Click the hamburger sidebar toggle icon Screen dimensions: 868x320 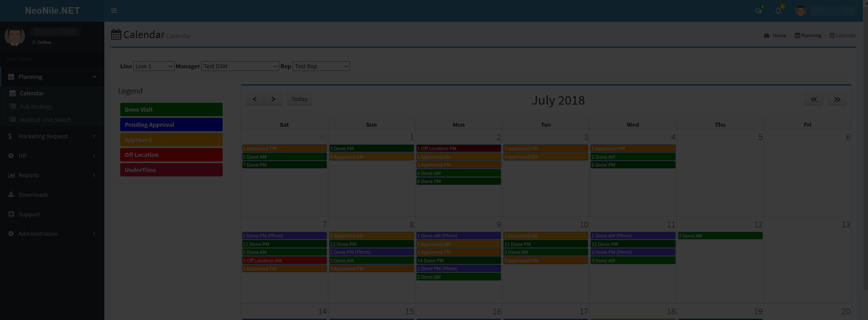point(114,11)
